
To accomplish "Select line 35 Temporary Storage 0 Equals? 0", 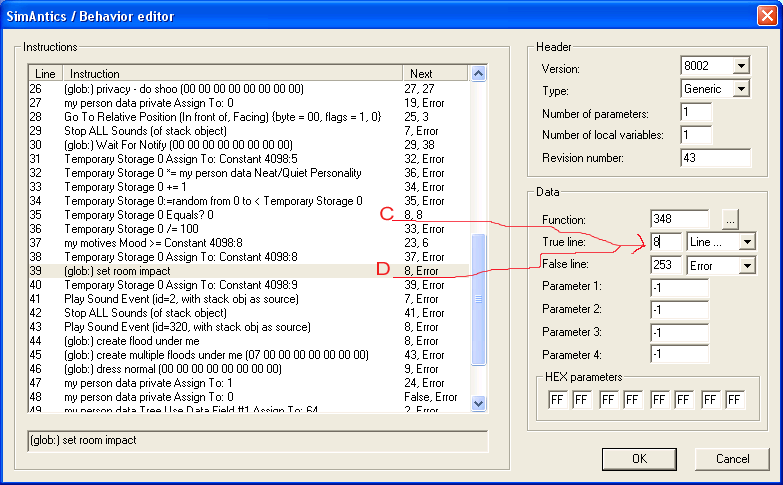I will click(248, 215).
